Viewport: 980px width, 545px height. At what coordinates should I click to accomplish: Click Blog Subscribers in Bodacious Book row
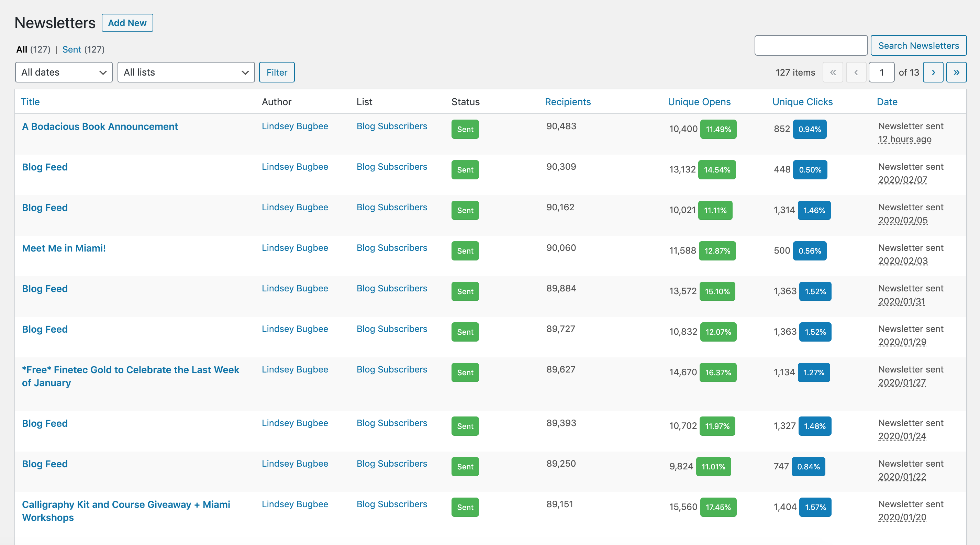[392, 126]
